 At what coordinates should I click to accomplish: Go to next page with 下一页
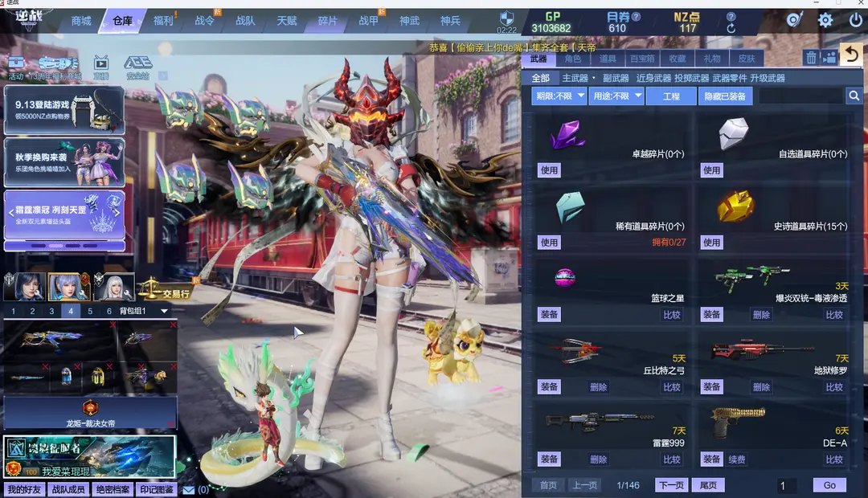tap(671, 485)
